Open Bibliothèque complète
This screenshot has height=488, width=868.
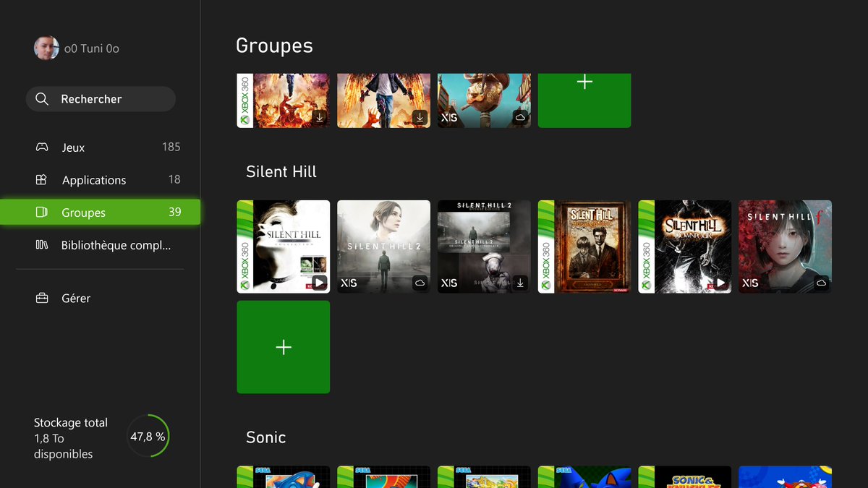pyautogui.click(x=101, y=245)
